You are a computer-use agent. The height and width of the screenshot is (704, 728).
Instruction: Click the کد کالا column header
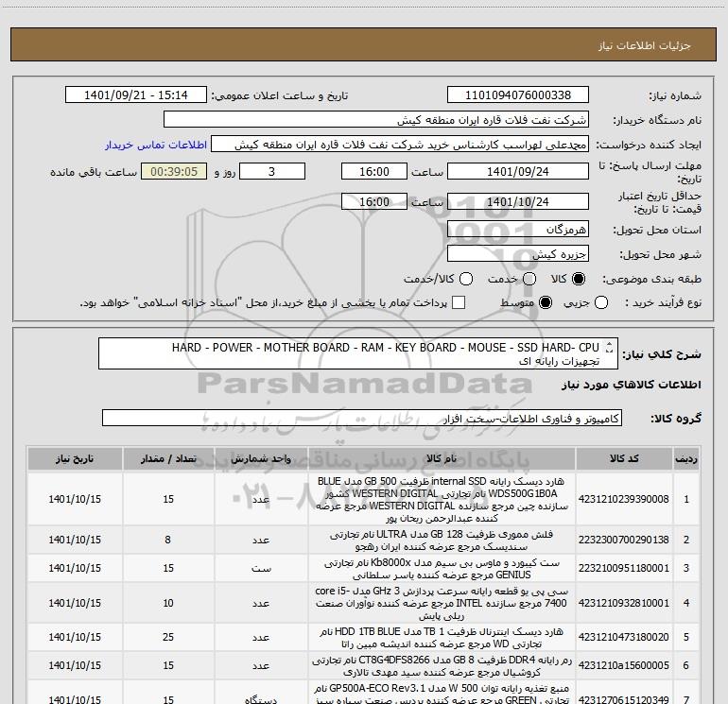point(624,458)
